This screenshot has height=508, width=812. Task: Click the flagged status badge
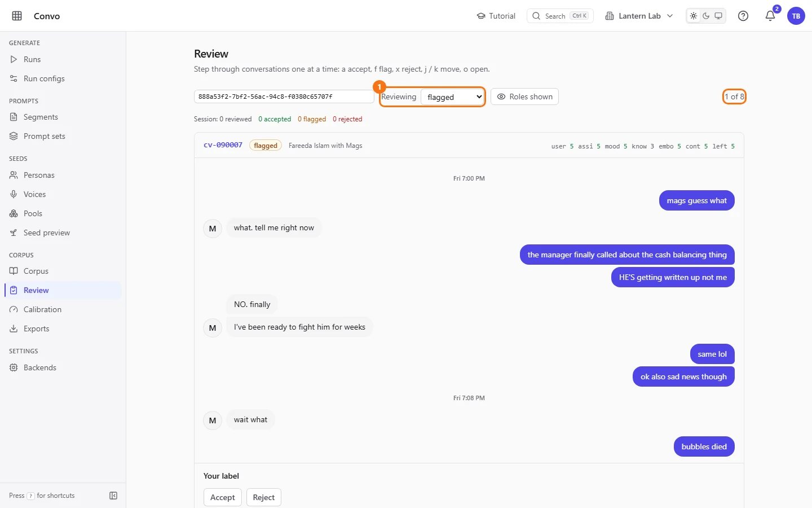[266, 146]
